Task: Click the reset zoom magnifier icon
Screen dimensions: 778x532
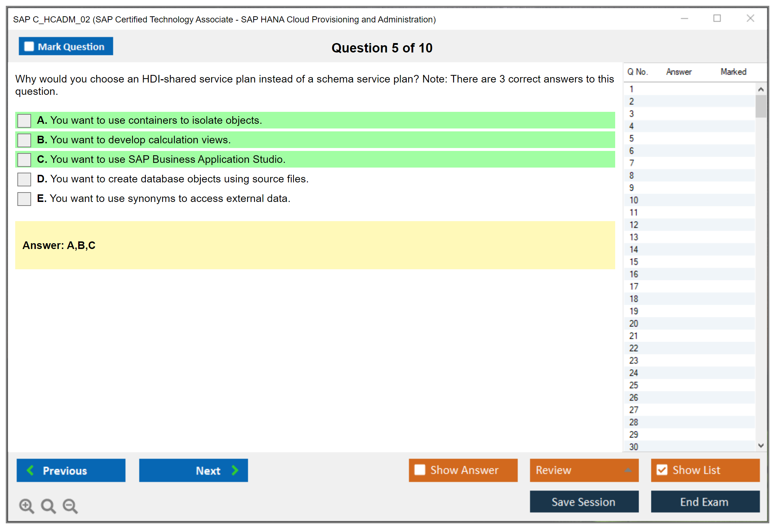Action: point(48,506)
